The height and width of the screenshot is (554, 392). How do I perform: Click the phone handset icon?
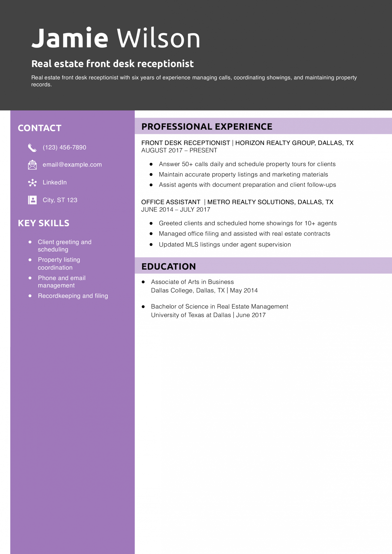coord(32,148)
